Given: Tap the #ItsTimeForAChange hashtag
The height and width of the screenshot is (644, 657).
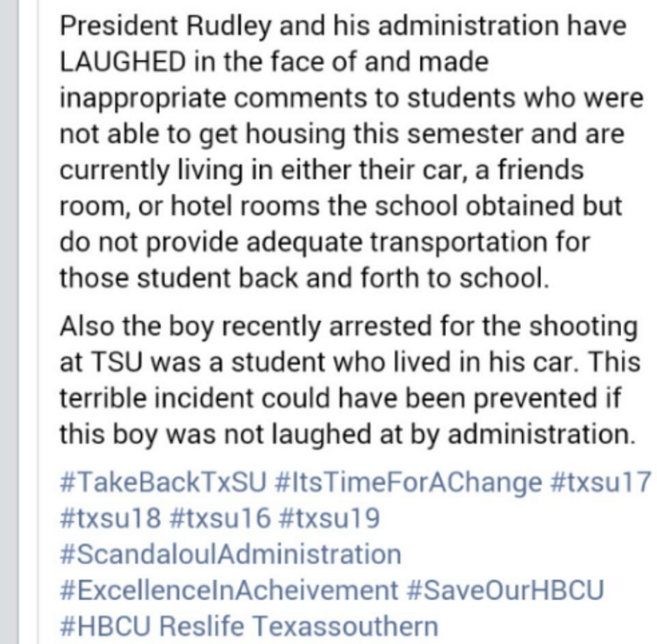Looking at the screenshot, I should [411, 482].
